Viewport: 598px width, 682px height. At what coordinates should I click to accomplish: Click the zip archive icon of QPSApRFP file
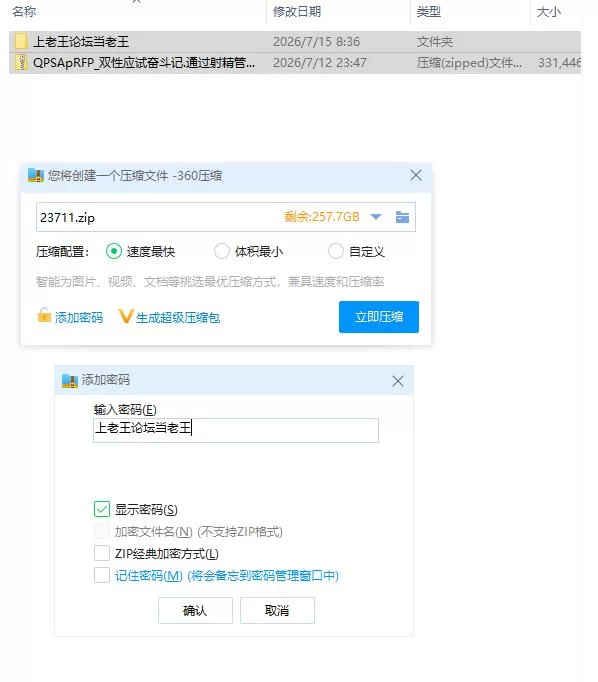[21, 62]
